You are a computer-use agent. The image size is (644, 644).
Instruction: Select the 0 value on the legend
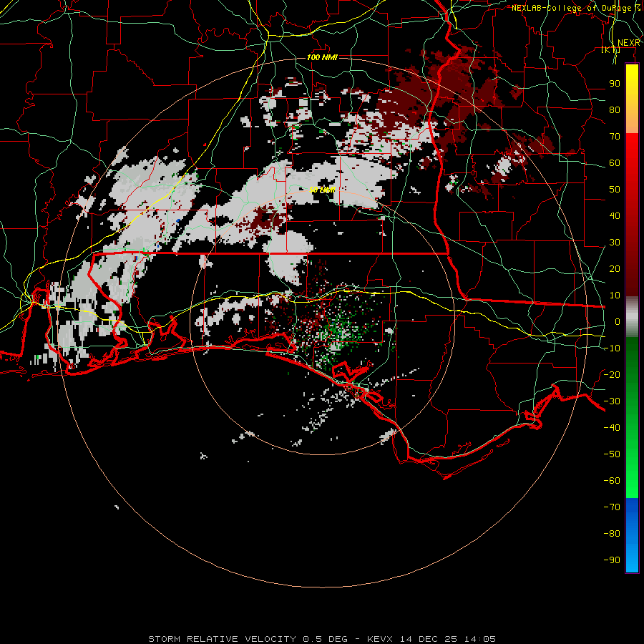coord(618,321)
